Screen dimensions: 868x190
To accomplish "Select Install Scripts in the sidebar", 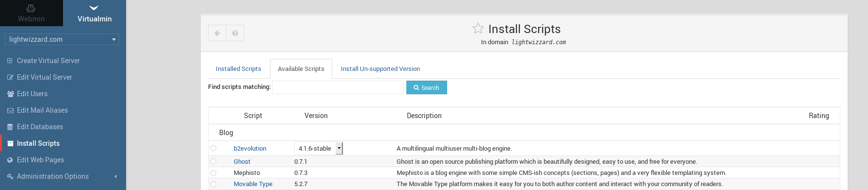I will point(38,143).
